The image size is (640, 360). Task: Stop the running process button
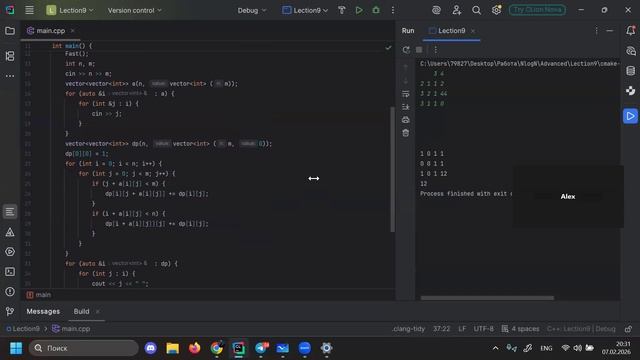point(419,50)
